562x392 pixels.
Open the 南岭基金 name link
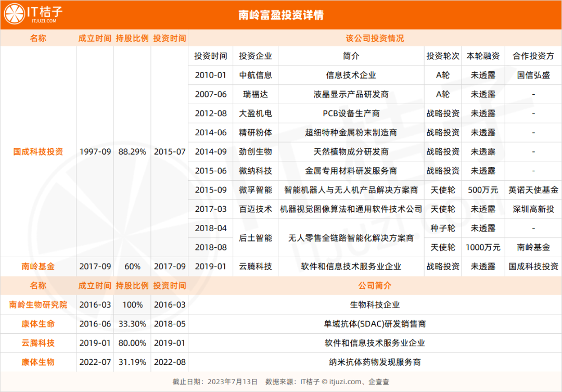[38, 267]
